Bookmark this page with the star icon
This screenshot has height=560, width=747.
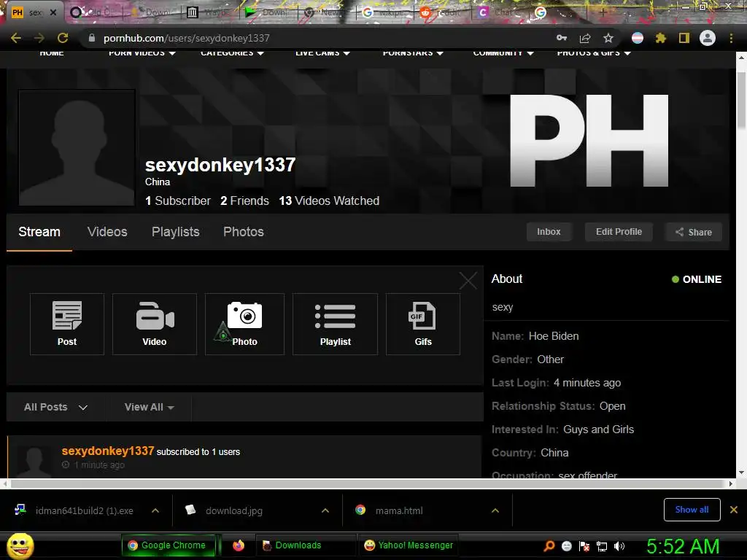(x=608, y=38)
